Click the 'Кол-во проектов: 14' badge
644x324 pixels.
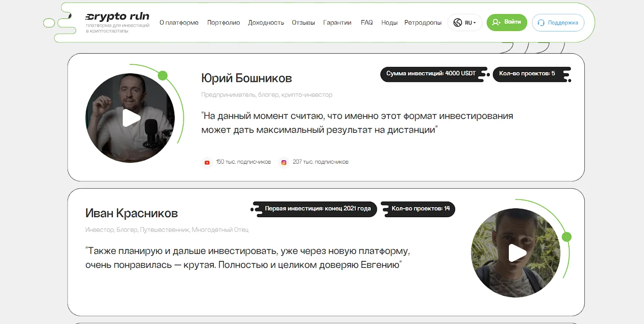(418, 209)
